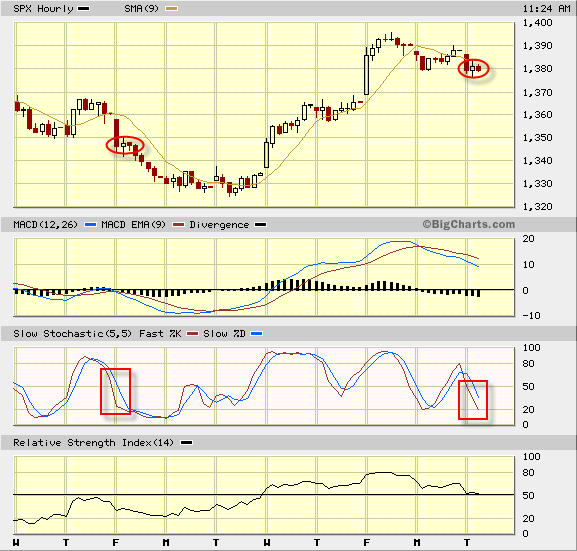
Task: Click the MACD EMA(9) brown legend swatch
Action: (x=178, y=225)
